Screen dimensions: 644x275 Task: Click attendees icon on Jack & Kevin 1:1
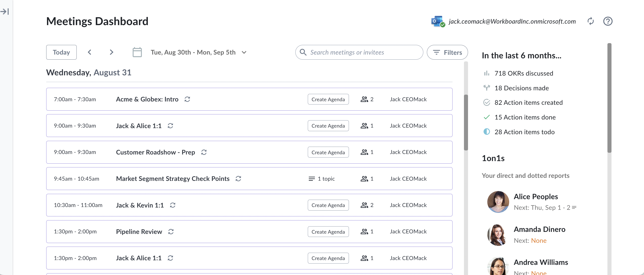pos(364,205)
